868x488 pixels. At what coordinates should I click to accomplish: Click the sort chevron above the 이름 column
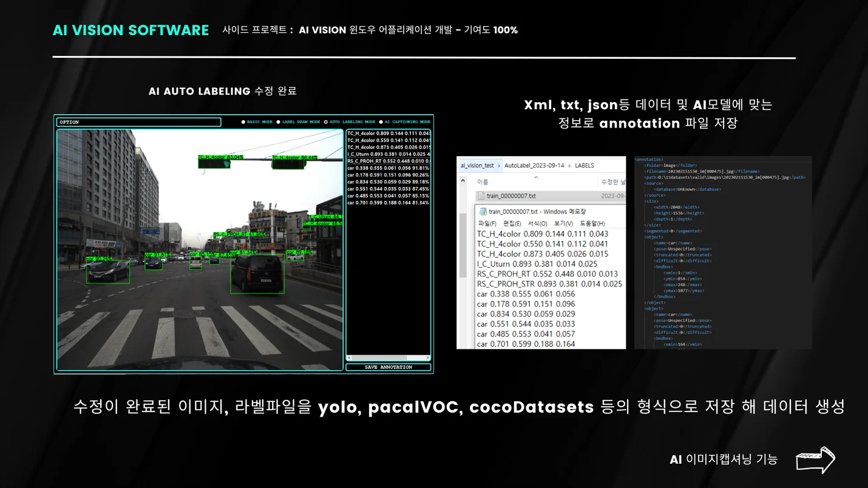click(535, 177)
